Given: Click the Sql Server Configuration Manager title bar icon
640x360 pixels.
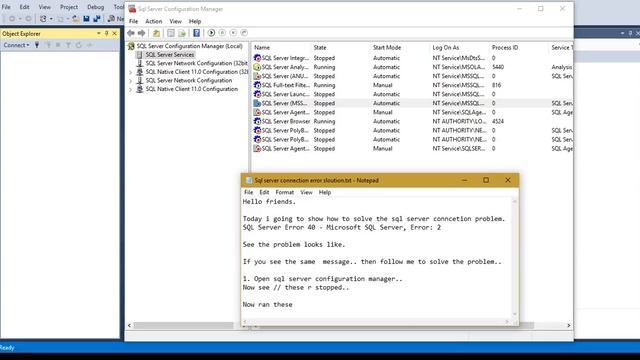Looking at the screenshot, I should pyautogui.click(x=132, y=9).
